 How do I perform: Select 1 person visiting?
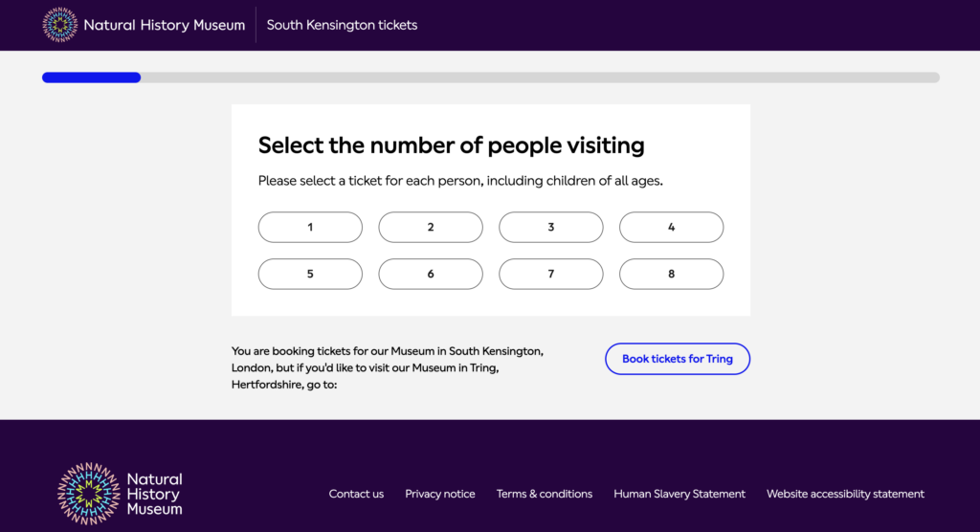pos(310,227)
